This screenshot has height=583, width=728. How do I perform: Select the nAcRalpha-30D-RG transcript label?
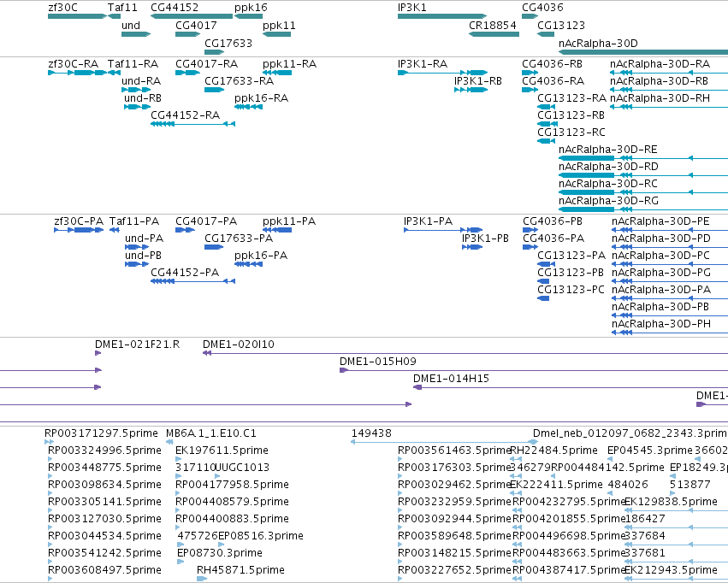tap(609, 201)
